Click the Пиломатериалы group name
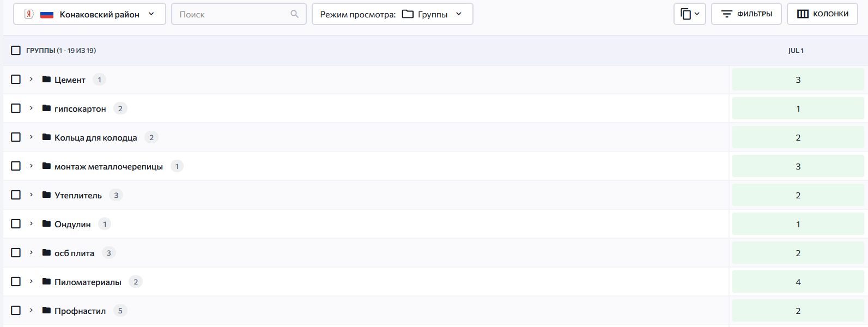The width and height of the screenshot is (868, 327). tap(88, 282)
